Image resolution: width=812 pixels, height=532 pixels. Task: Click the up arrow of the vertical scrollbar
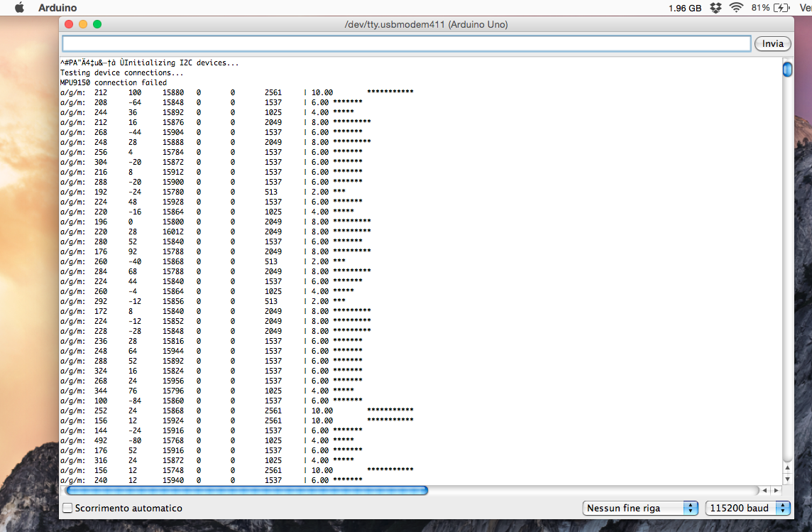[x=788, y=468]
